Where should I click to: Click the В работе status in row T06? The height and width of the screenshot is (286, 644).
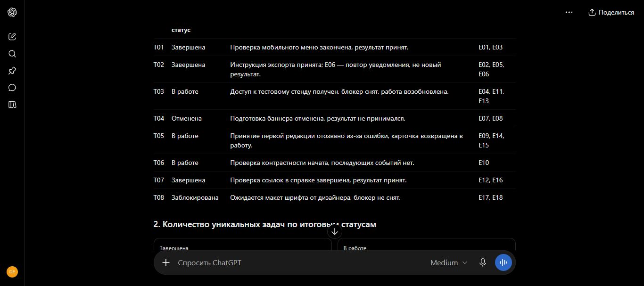[185, 163]
